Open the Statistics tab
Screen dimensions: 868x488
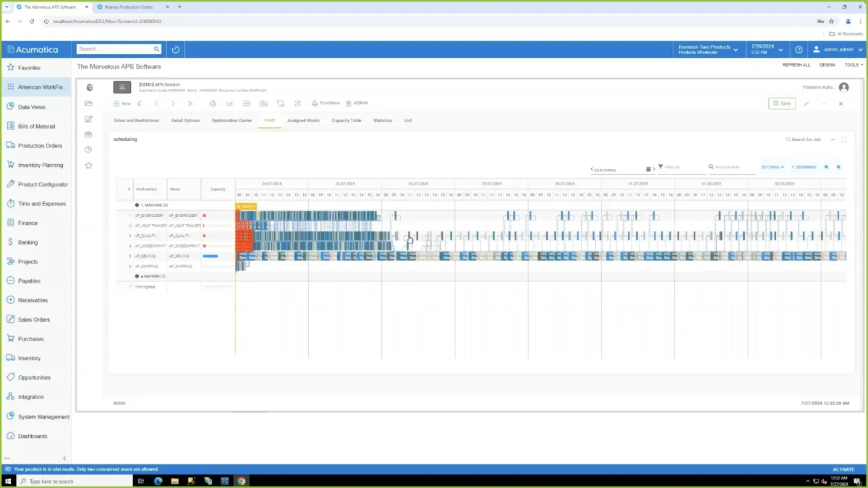(383, 121)
